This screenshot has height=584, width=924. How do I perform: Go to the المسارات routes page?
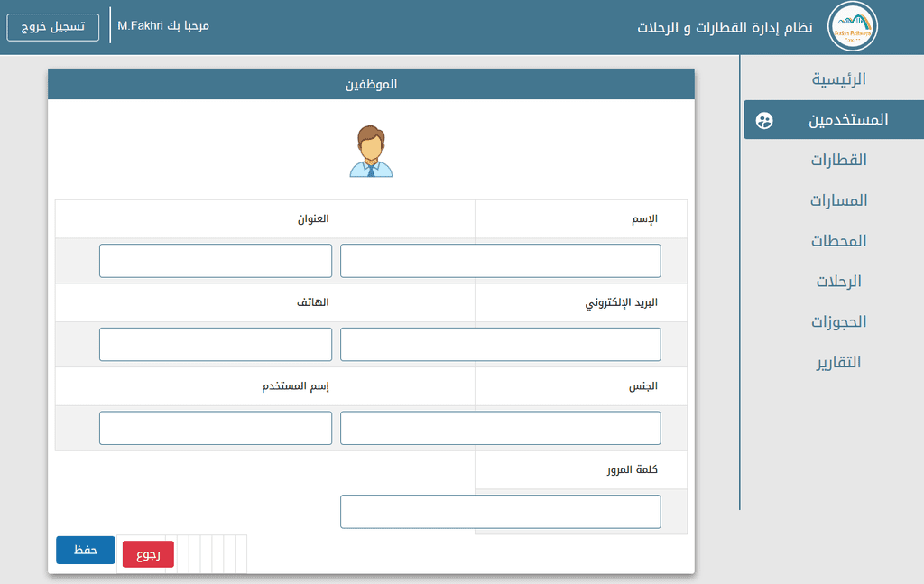pos(838,200)
